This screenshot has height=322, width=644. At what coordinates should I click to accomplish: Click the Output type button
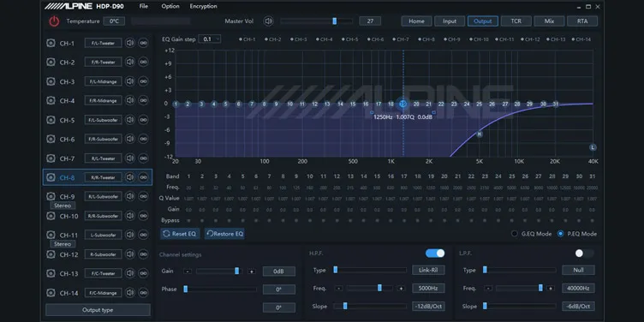(x=98, y=310)
